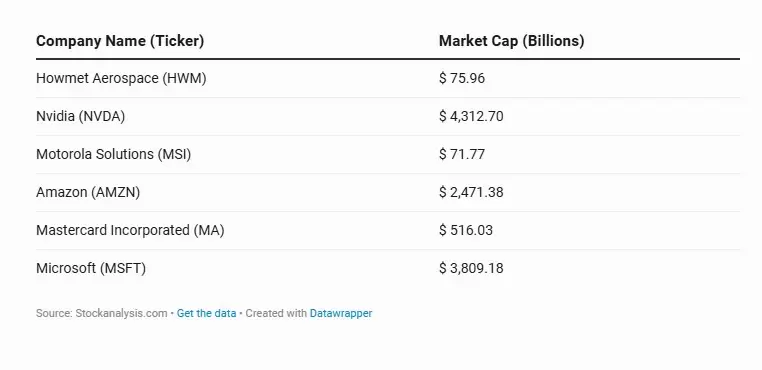Image resolution: width=762 pixels, height=370 pixels.
Task: Click the $ 2,471.38 market cap value
Action: pos(471,192)
